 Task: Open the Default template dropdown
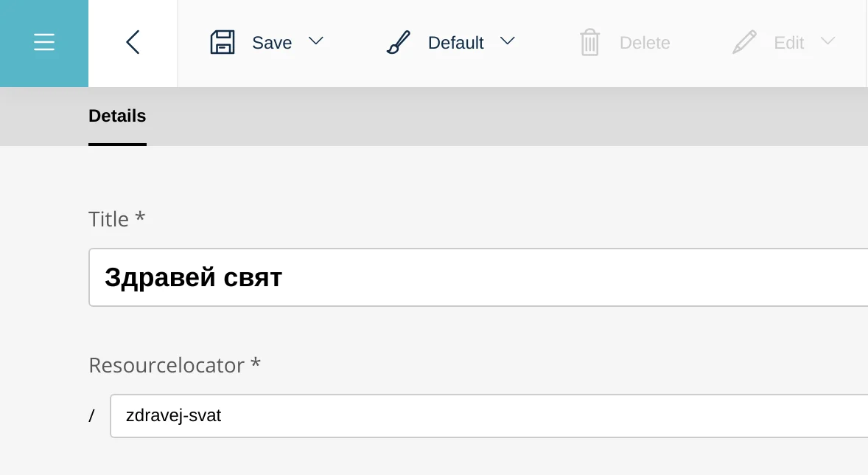click(x=508, y=42)
